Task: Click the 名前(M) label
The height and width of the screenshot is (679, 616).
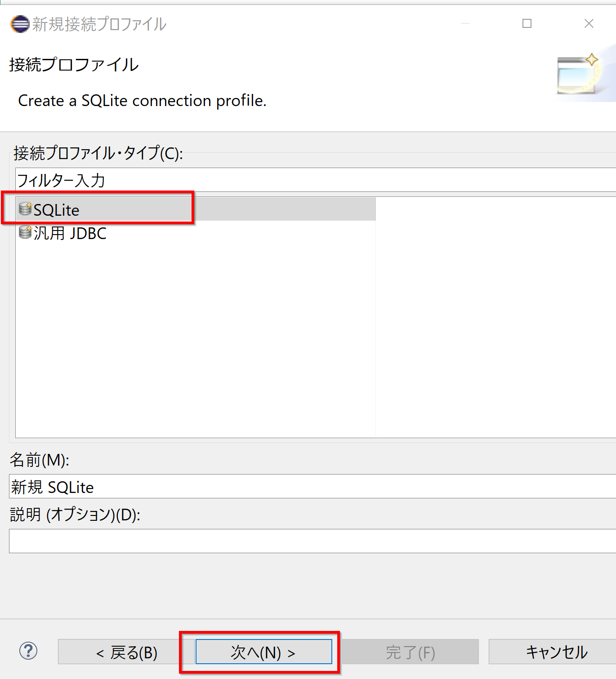Action: (x=40, y=460)
